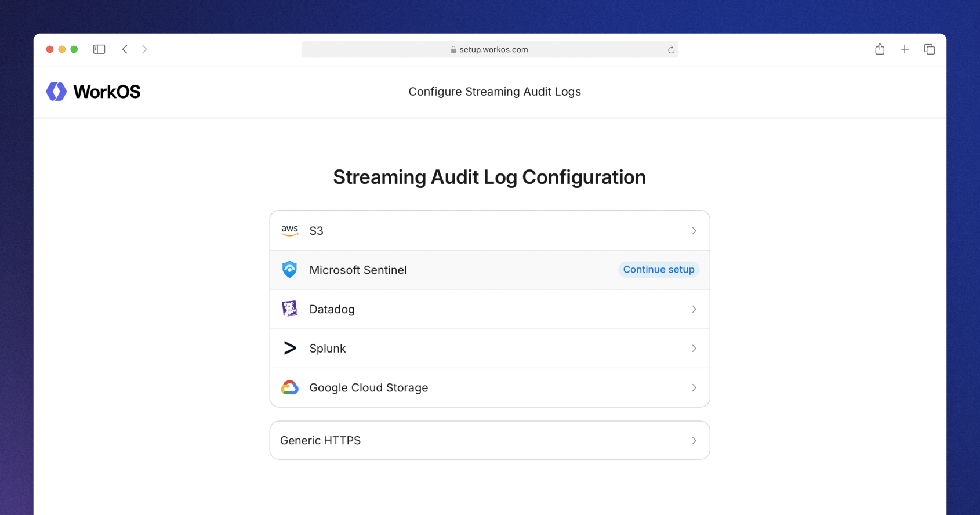980x515 pixels.
Task: Open the S3 row chevron
Action: (x=694, y=231)
